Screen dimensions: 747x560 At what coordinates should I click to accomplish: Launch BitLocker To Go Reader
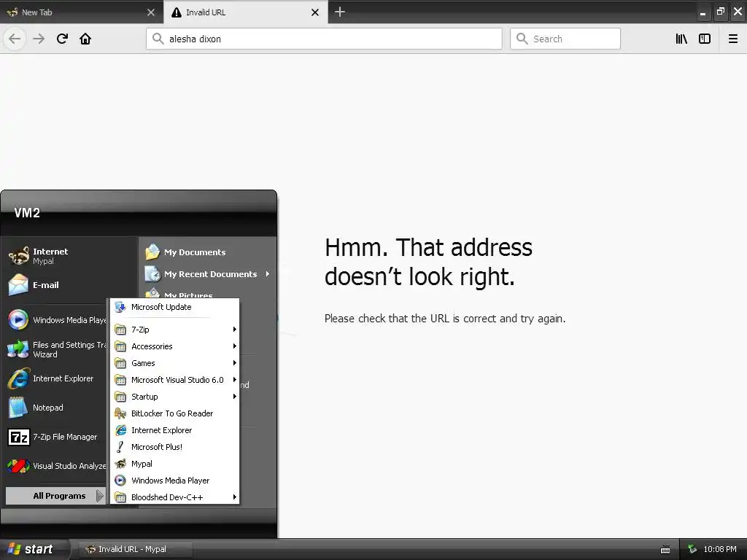(175, 413)
